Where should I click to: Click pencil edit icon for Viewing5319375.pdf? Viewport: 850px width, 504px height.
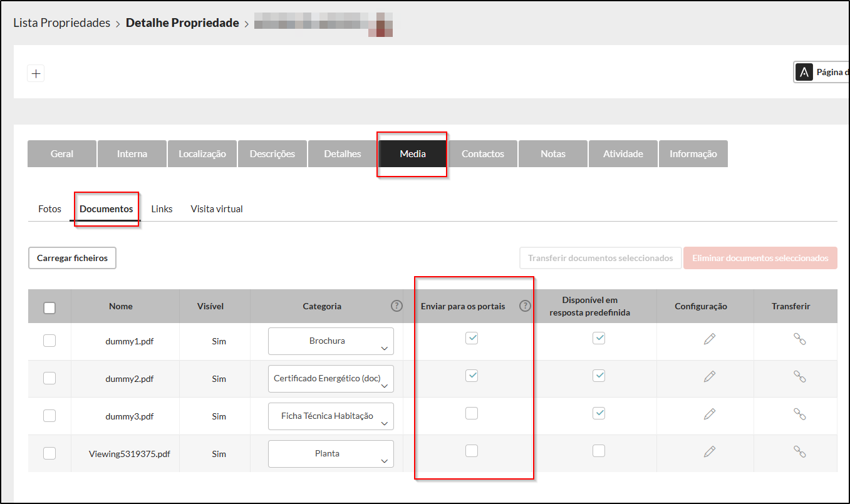(x=709, y=451)
